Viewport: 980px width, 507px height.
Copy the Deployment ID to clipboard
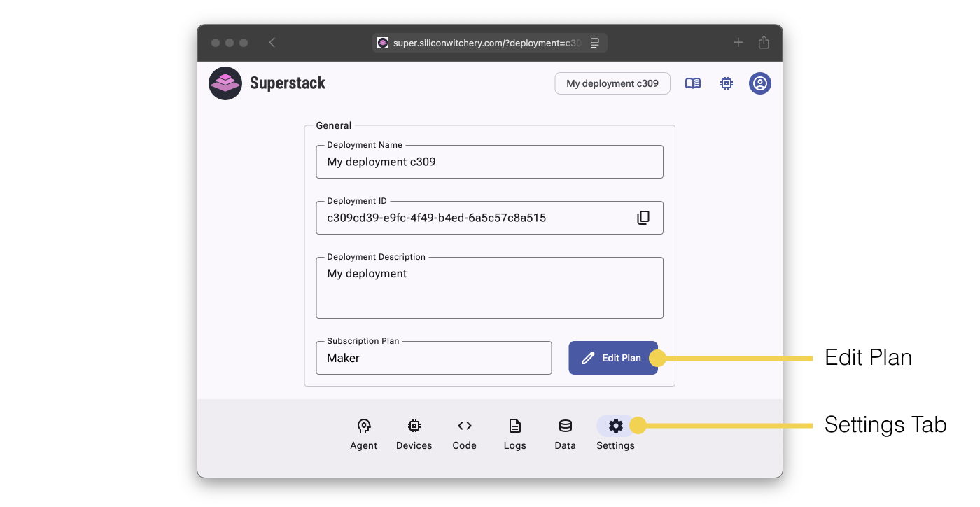643,218
